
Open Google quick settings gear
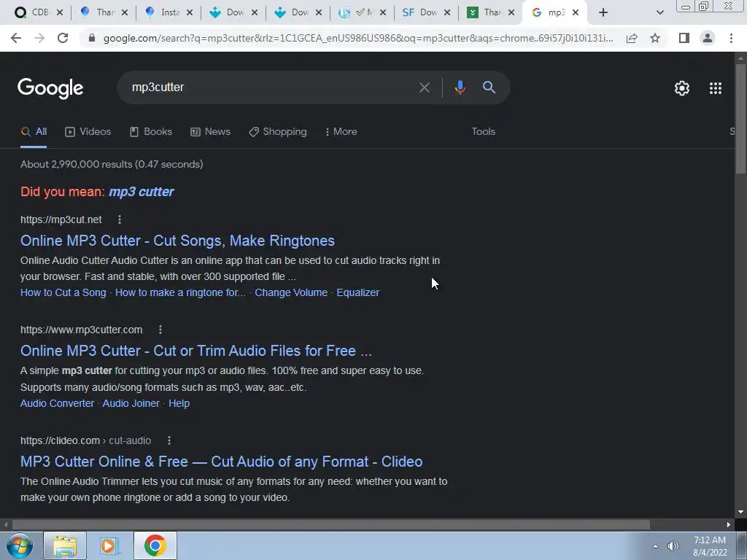pyautogui.click(x=682, y=88)
